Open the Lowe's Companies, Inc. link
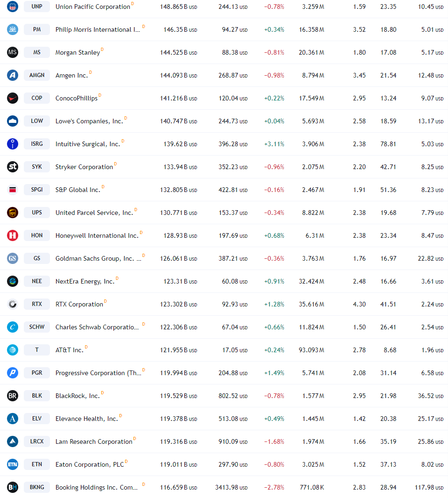Screen dimensions: 448x498 click(x=89, y=121)
